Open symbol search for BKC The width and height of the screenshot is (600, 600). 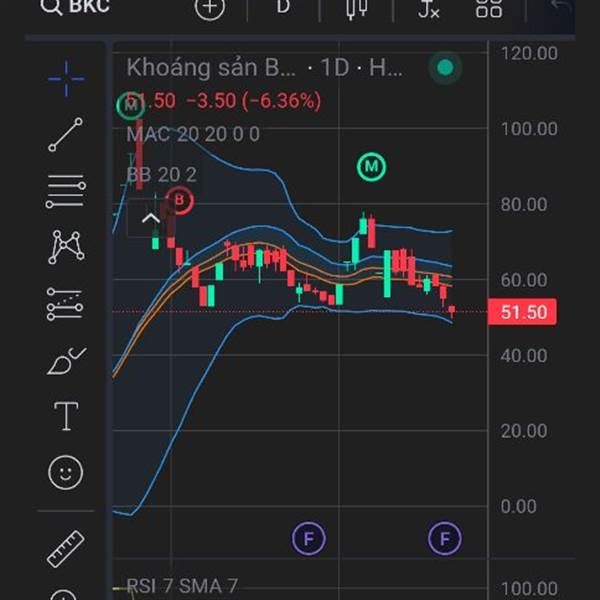click(75, 6)
